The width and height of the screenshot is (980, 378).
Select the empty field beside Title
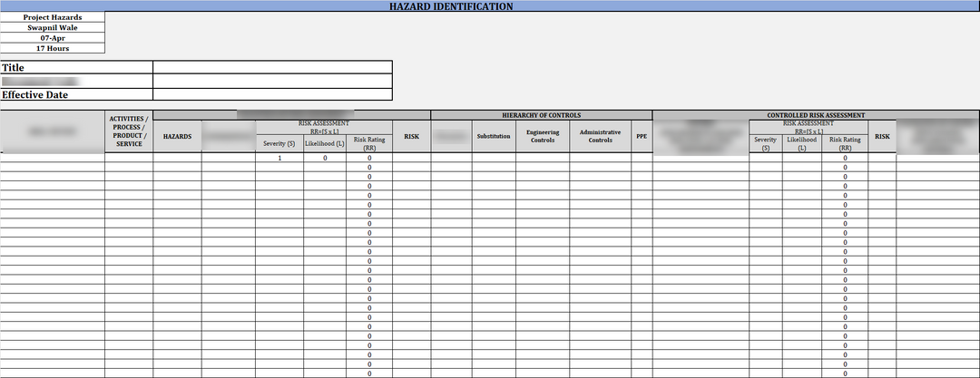coord(272,67)
